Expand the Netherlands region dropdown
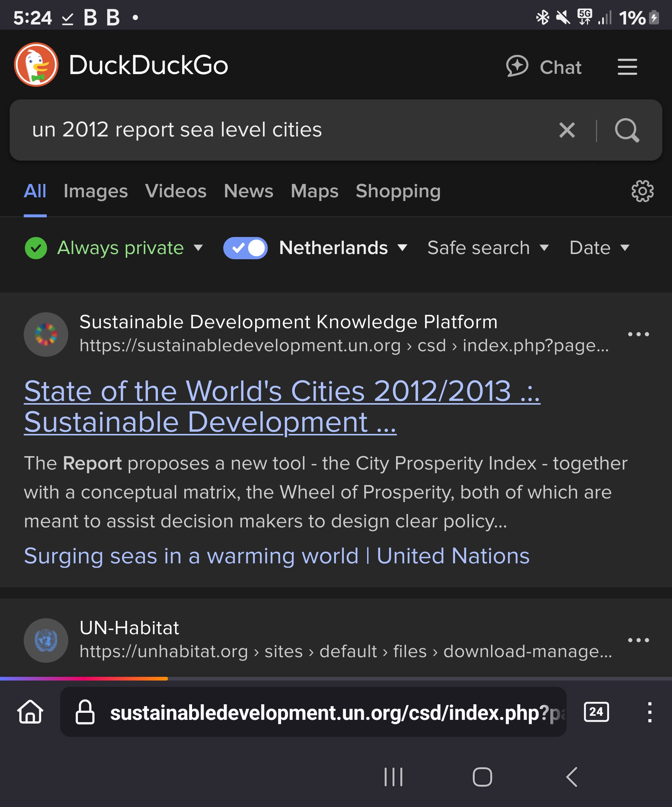672x807 pixels. click(x=343, y=248)
